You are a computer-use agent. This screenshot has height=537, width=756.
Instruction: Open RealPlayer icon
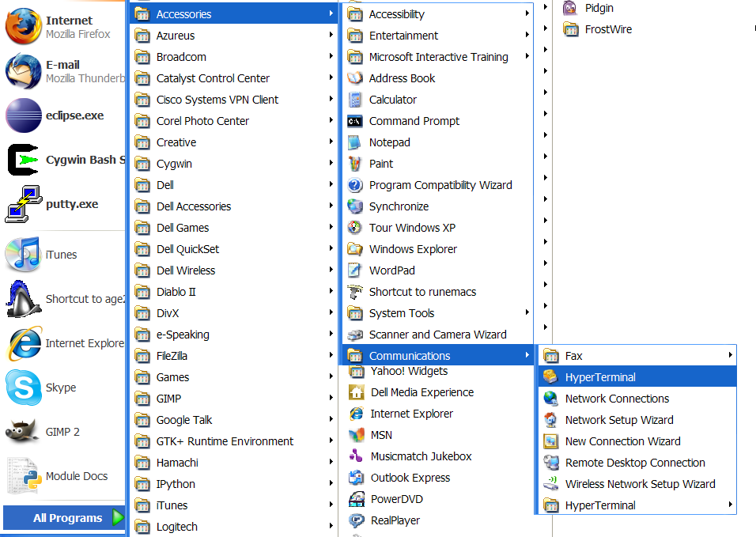pos(357,520)
